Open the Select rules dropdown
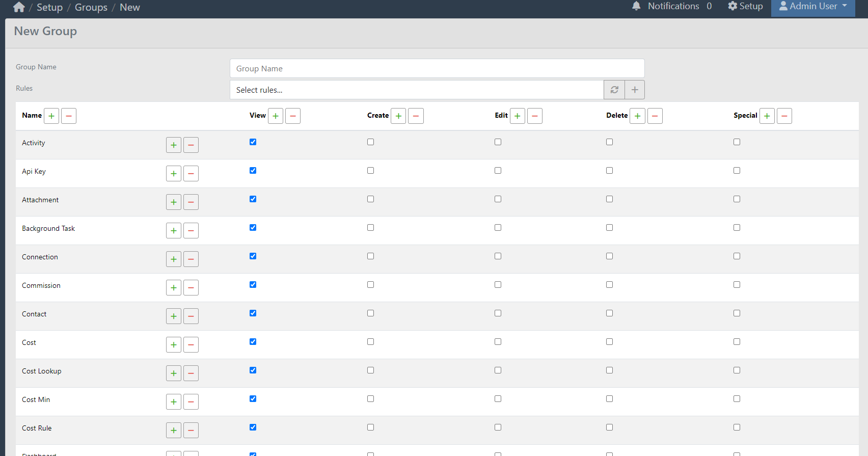This screenshot has height=456, width=868. point(417,90)
